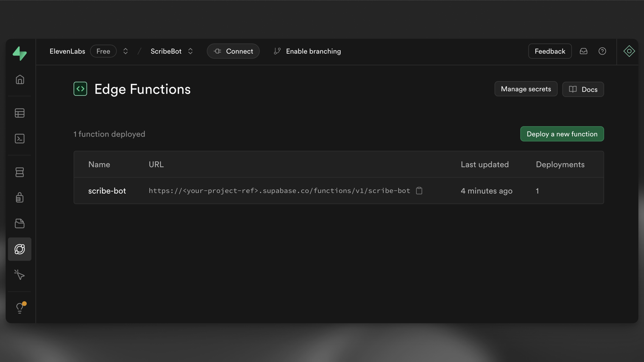Open Manage secrets
Viewport: 644px width, 362px height.
click(526, 89)
